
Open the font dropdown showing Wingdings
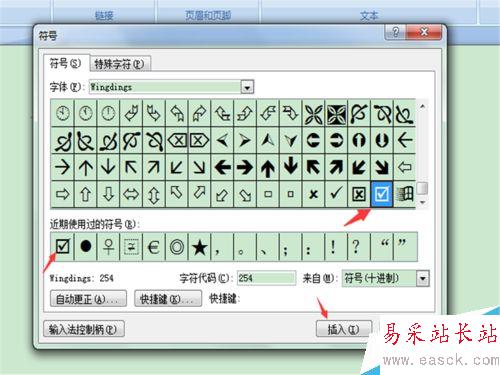pyautogui.click(x=247, y=87)
